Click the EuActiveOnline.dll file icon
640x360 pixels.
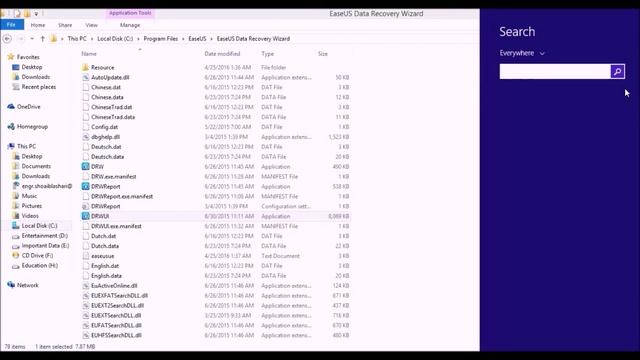coord(85,286)
